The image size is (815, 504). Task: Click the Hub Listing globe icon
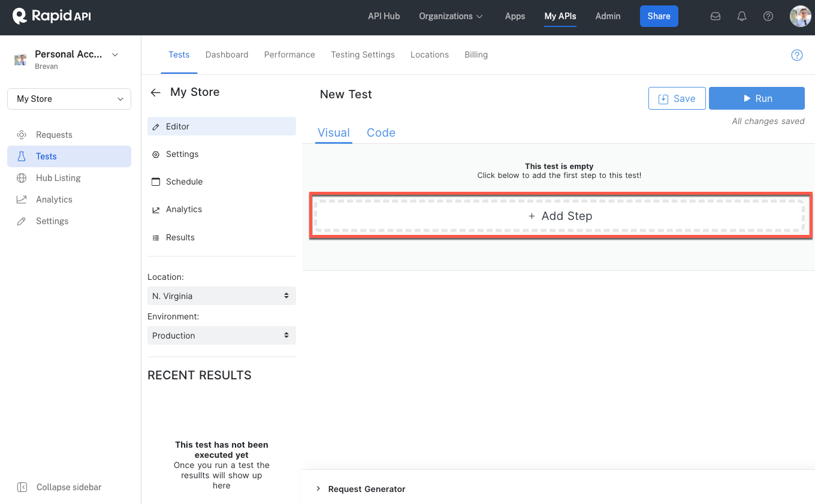click(22, 178)
